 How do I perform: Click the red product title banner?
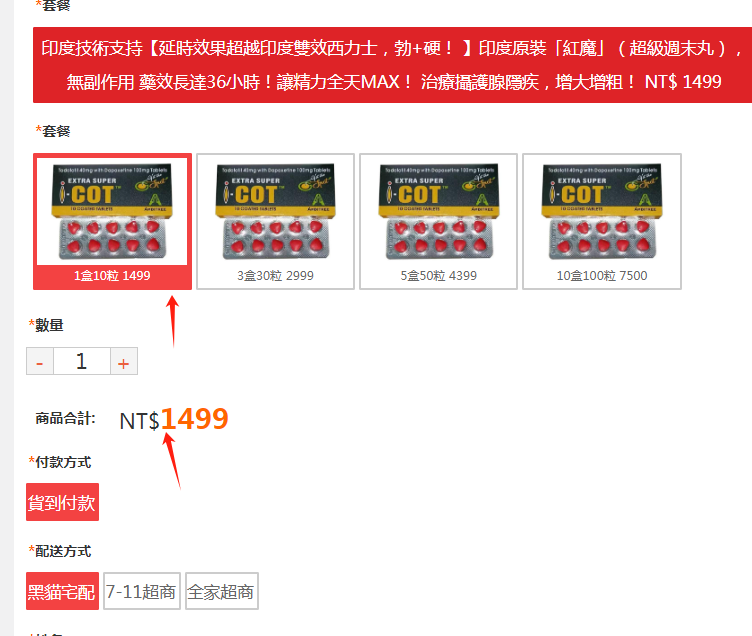pyautogui.click(x=392, y=65)
